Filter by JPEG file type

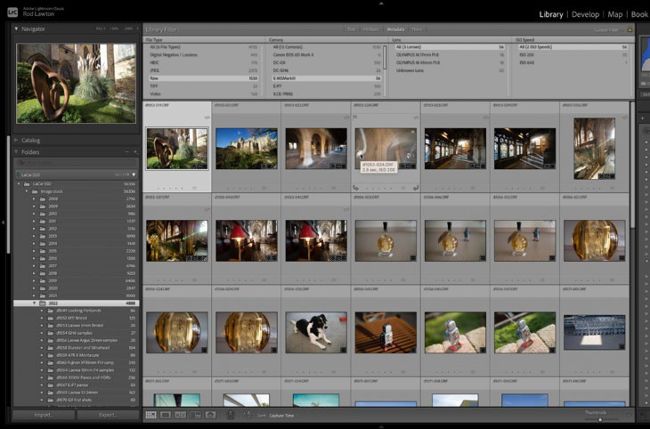(203, 70)
